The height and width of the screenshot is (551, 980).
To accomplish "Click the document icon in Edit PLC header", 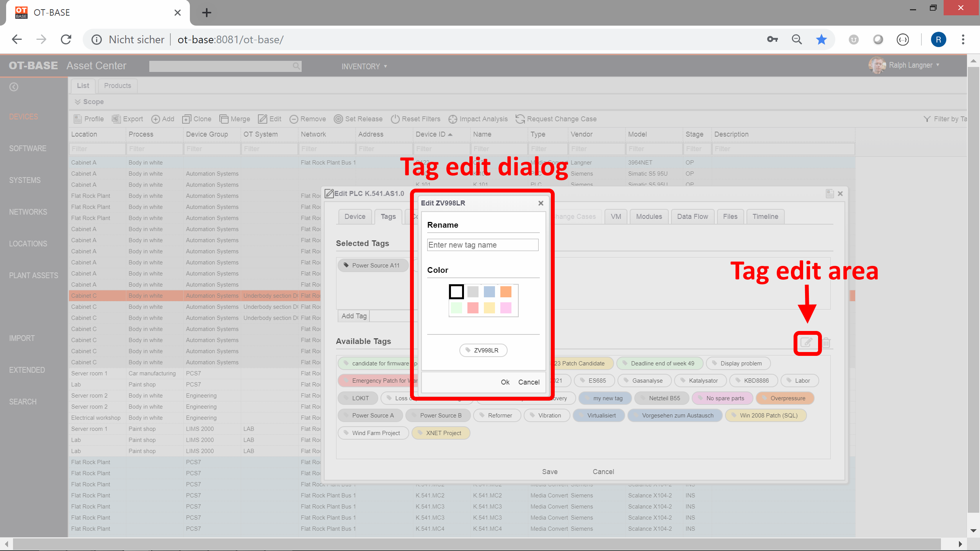I will pyautogui.click(x=830, y=194).
